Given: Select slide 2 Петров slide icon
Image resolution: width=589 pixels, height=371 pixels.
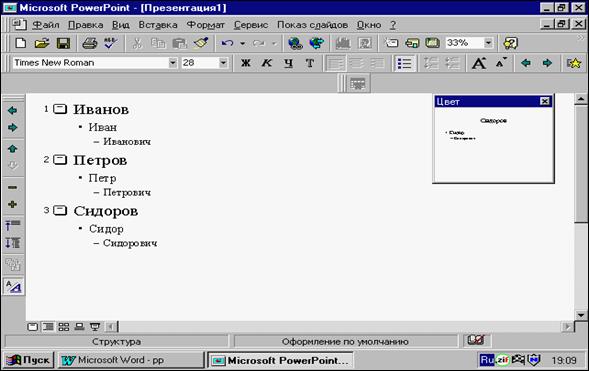Looking at the screenshot, I should [x=60, y=160].
